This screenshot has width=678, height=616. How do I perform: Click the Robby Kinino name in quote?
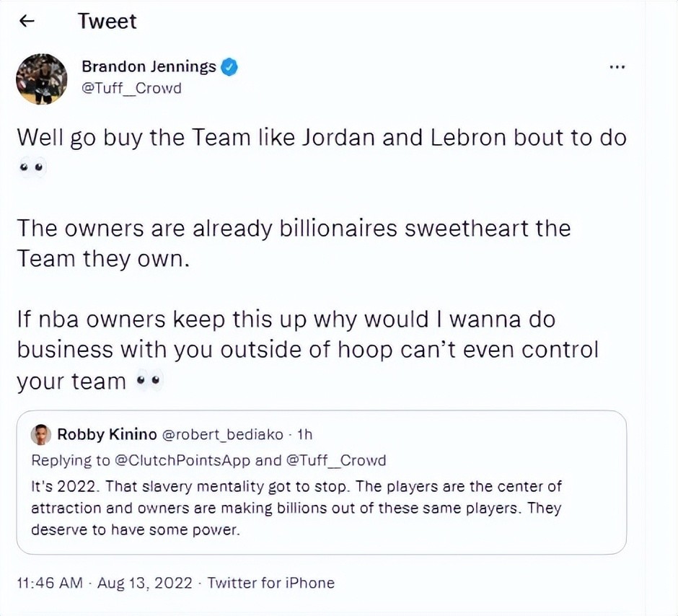click(107, 434)
